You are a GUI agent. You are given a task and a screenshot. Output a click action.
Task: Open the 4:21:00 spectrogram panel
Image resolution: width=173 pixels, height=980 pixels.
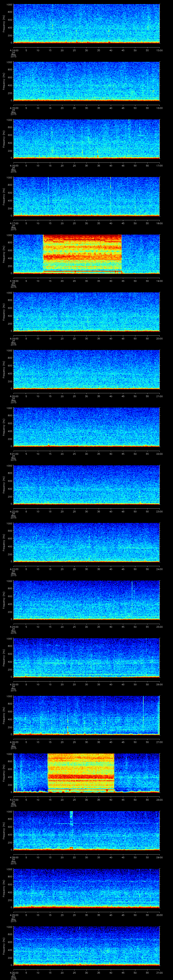pyautogui.click(x=86, y=427)
